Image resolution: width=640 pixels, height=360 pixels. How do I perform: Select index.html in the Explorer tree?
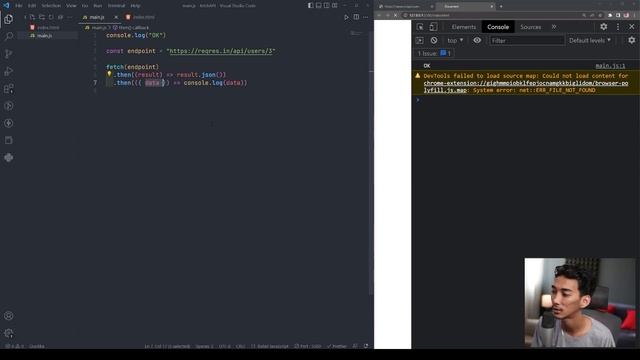click(x=48, y=27)
